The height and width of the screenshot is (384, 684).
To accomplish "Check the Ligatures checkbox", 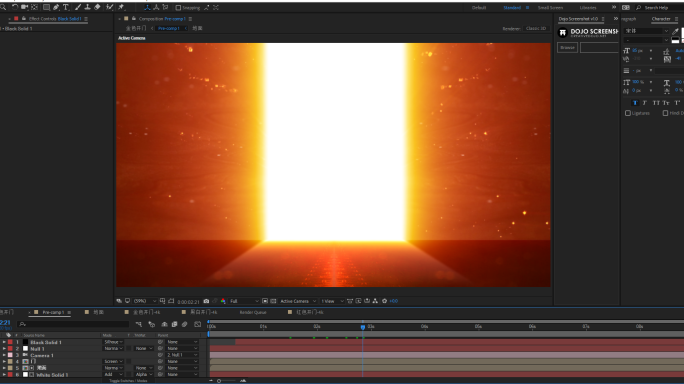I will coord(628,113).
